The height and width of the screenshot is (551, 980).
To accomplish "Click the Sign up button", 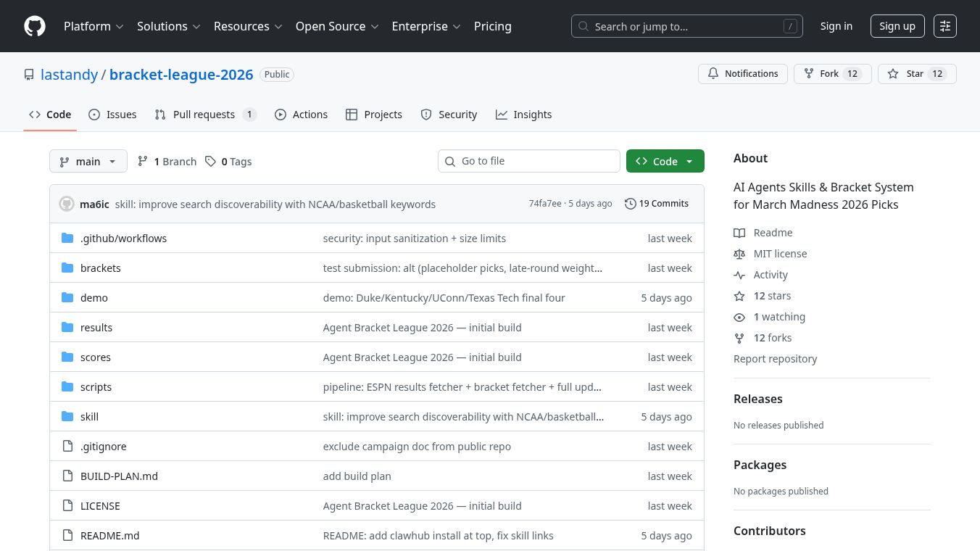I will pos(897,26).
